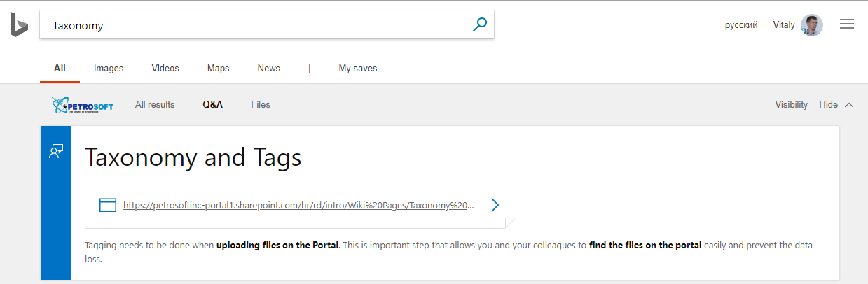
Task: Click the Q&A person chat icon
Action: tap(56, 152)
